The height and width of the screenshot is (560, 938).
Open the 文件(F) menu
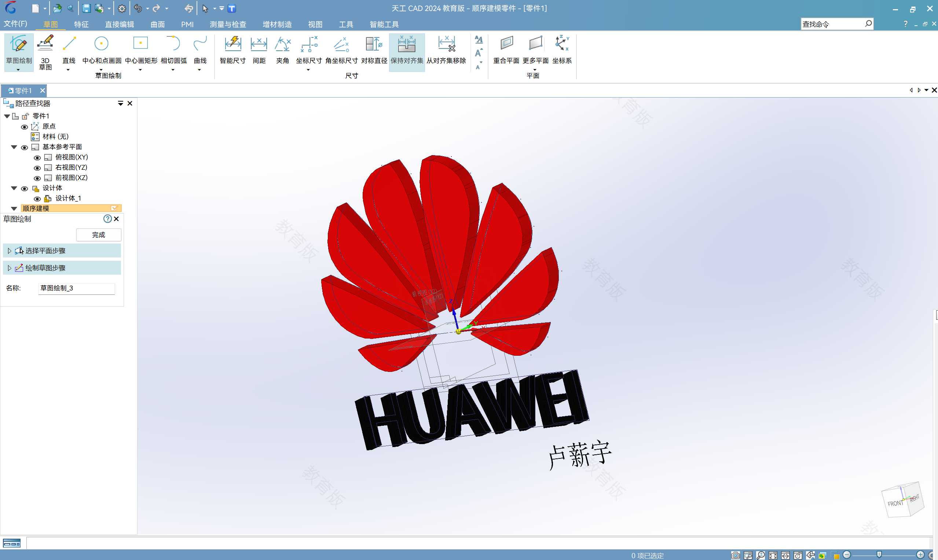pyautogui.click(x=15, y=24)
